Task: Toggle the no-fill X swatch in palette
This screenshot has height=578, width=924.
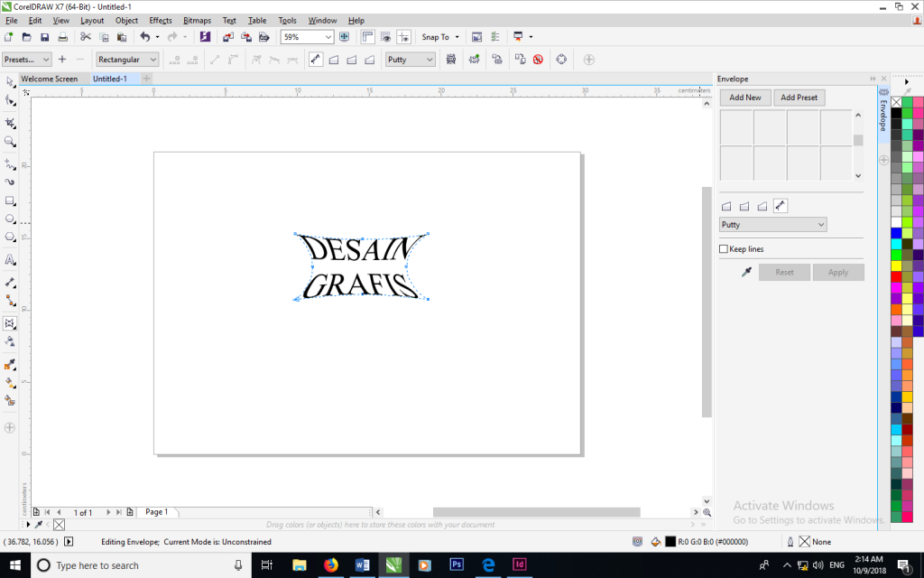Action: (x=896, y=102)
